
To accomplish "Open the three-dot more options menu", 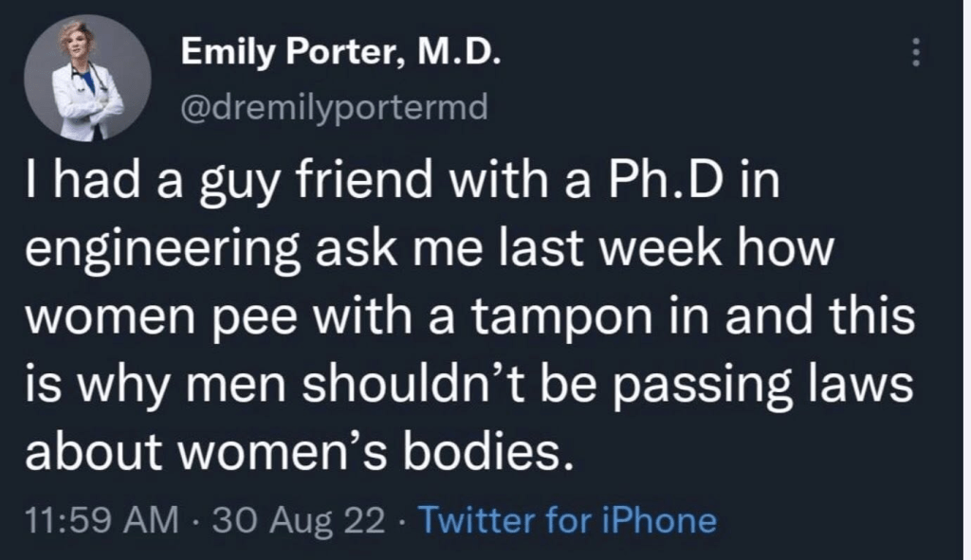I will coord(915,53).
